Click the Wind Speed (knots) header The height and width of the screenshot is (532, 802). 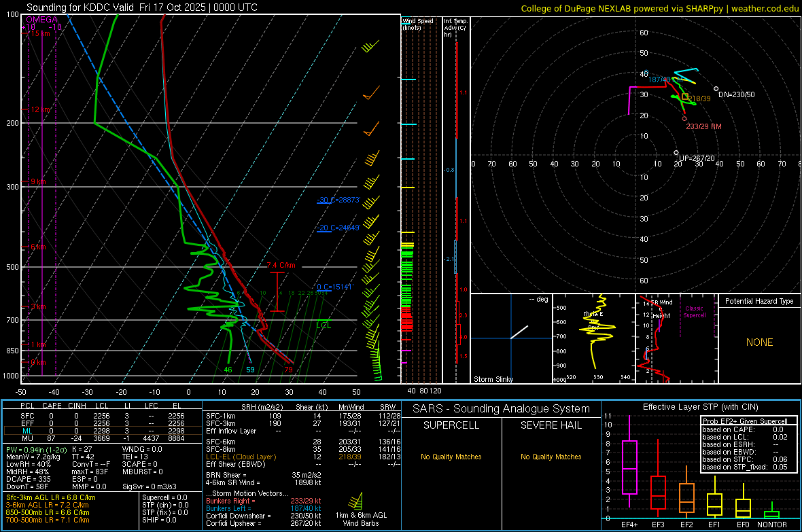[418, 24]
